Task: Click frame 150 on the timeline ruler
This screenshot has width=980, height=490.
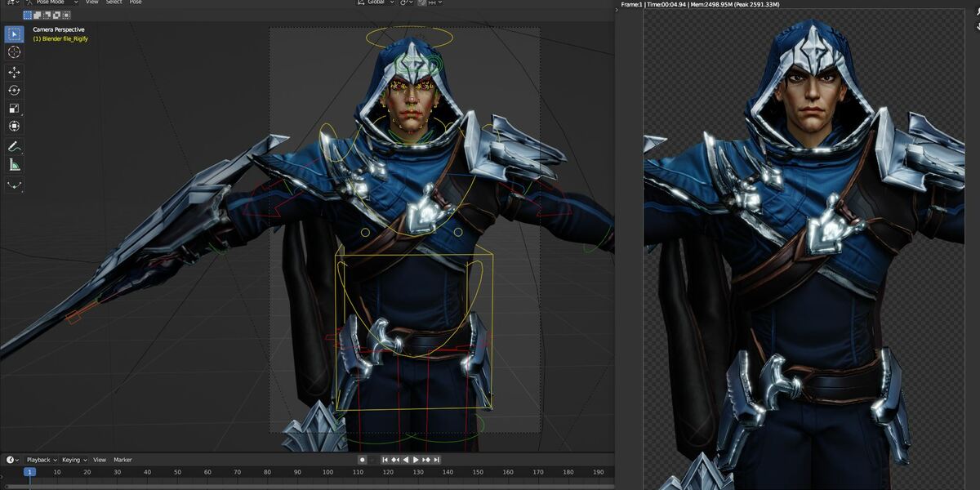Action: pos(478,472)
